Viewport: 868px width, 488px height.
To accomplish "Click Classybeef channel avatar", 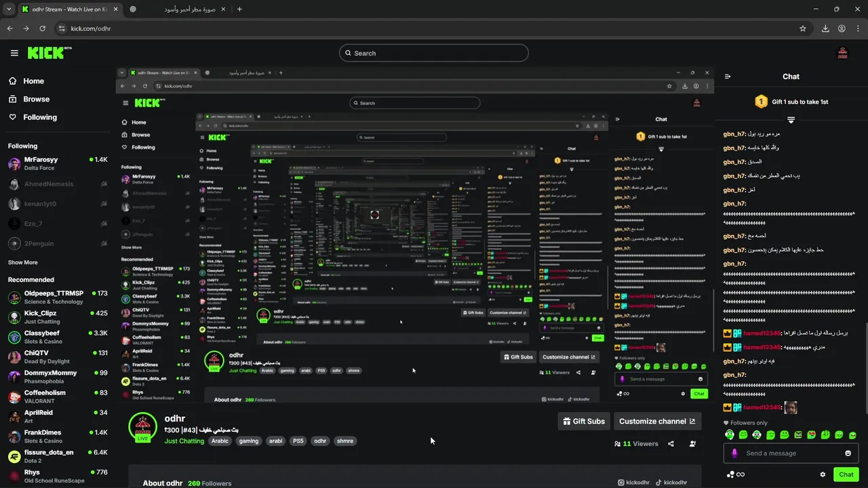I will click(x=14, y=337).
